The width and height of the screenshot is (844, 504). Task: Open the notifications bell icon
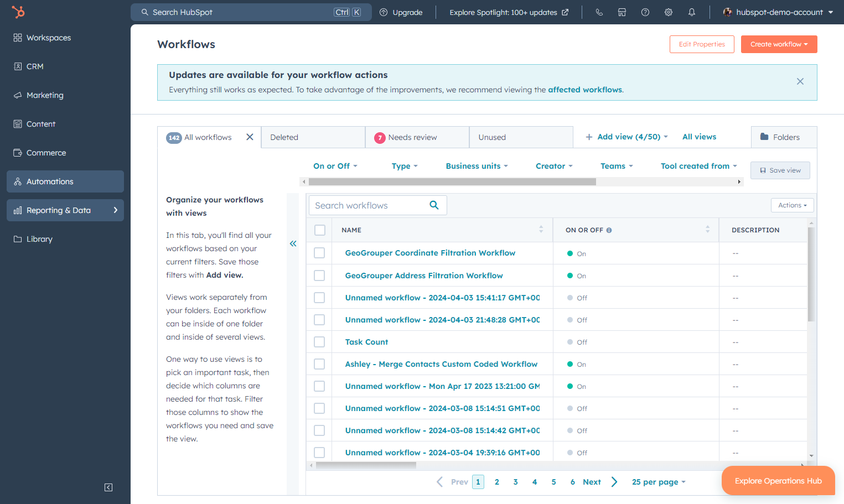[x=692, y=12]
